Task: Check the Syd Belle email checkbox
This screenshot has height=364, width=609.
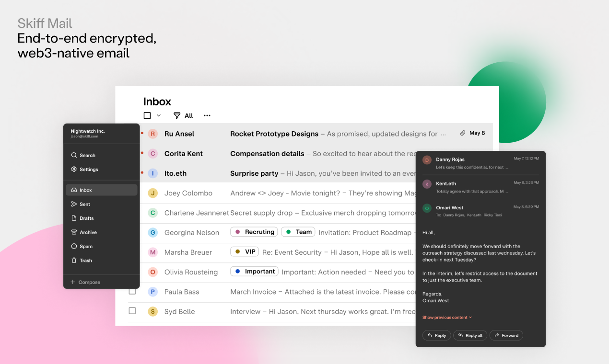Action: (x=132, y=311)
